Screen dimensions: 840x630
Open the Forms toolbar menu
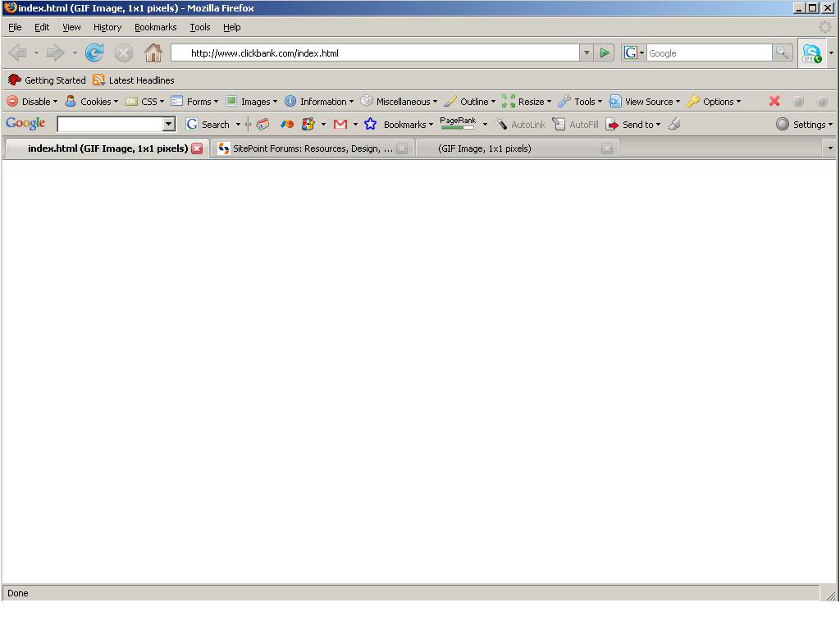(194, 101)
